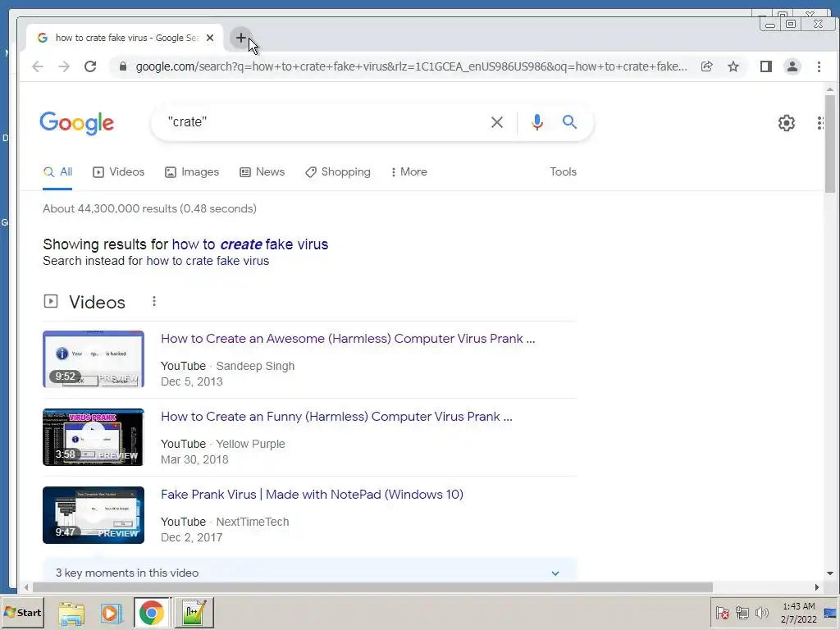The width and height of the screenshot is (840, 630).
Task: Focus the Google search box
Action: [322, 122]
